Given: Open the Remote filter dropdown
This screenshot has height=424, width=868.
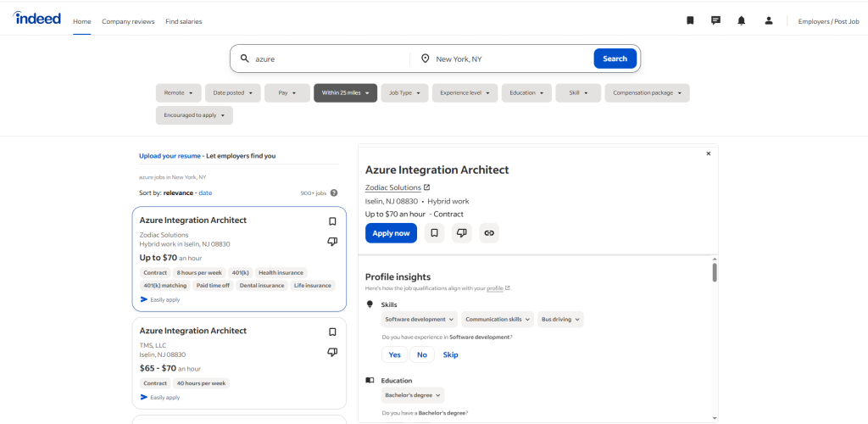Looking at the screenshot, I should click(178, 93).
